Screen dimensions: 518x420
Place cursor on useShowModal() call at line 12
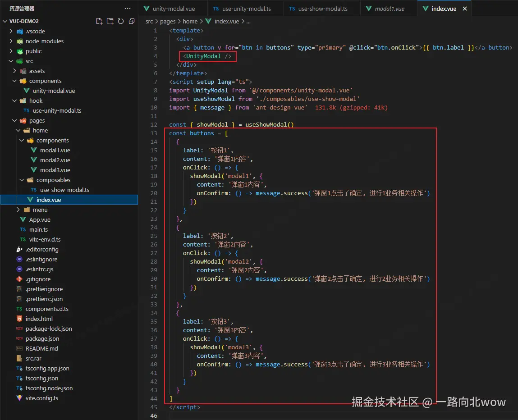[269, 124]
